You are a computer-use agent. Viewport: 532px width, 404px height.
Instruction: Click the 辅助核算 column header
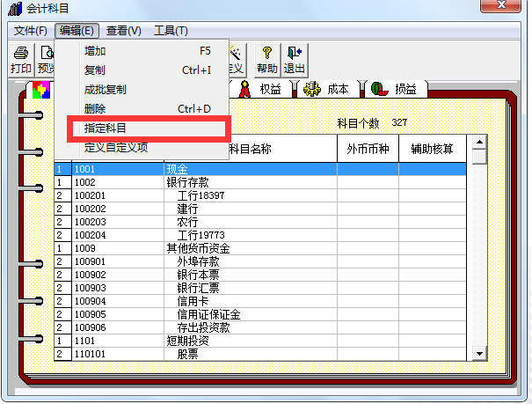(433, 149)
